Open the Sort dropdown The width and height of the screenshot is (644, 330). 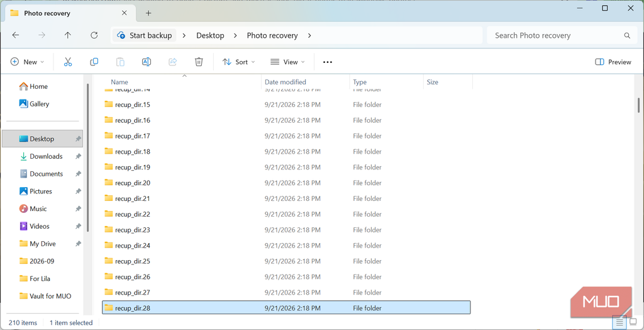pyautogui.click(x=238, y=62)
